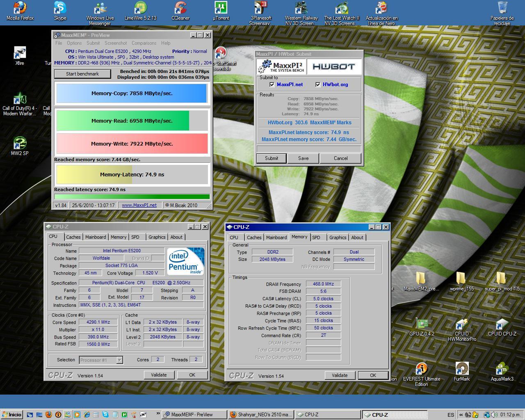Open The Lost Watch II 3D Screensaver icon
This screenshot has height=420, width=525.
pyautogui.click(x=342, y=14)
